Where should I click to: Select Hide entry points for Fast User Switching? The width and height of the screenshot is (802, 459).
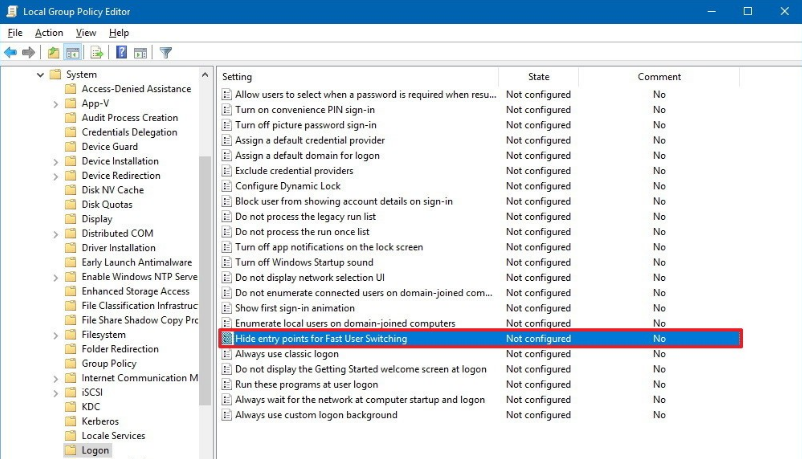tap(321, 339)
